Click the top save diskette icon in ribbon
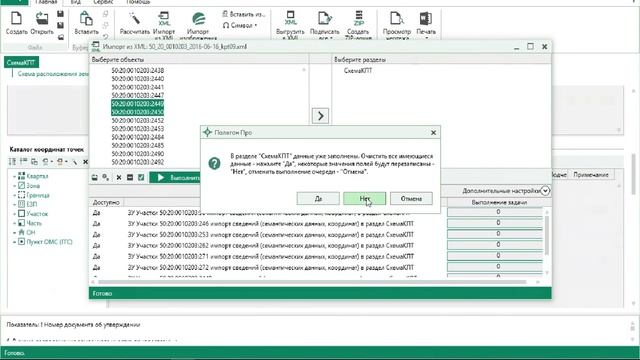The image size is (640, 360). (x=60, y=14)
